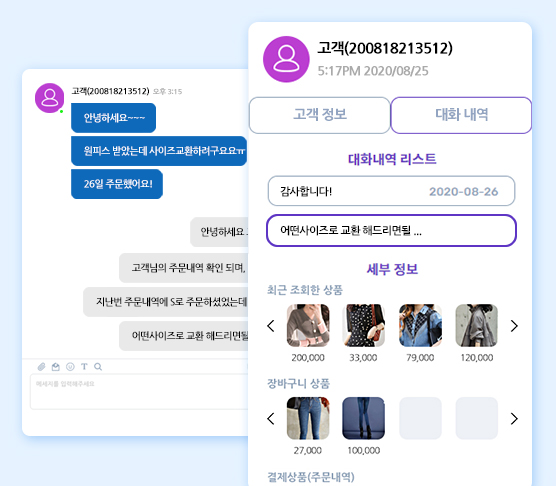Open the 감사합니다! conversation from 2020-08-26
Viewport: 556px width, 486px height.
pyautogui.click(x=391, y=191)
